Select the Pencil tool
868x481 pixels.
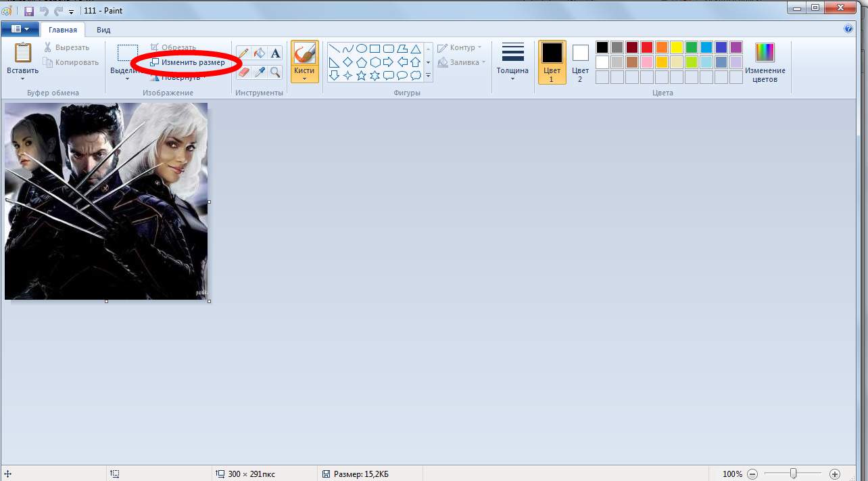(x=243, y=53)
